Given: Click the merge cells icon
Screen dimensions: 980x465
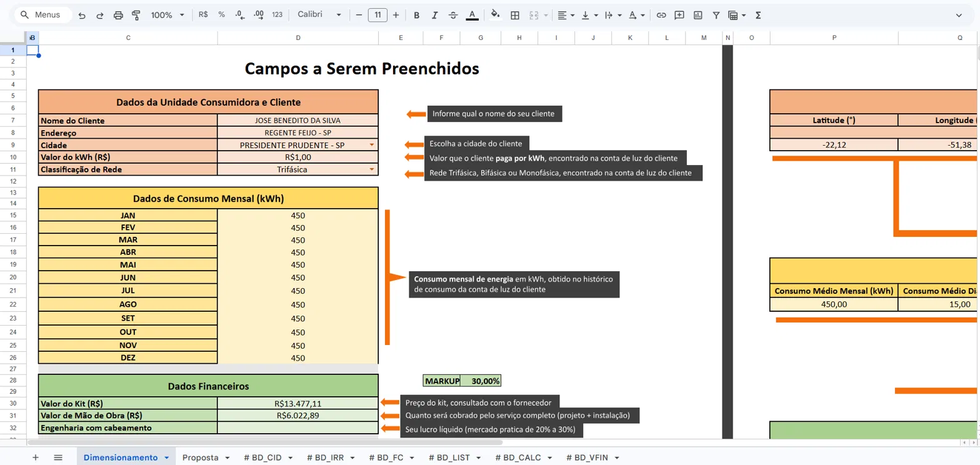Looking at the screenshot, I should pos(534,14).
